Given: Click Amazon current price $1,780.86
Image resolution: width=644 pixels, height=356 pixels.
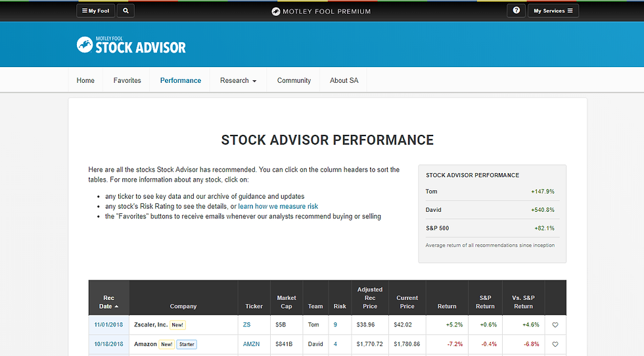Looking at the screenshot, I should 407,344.
